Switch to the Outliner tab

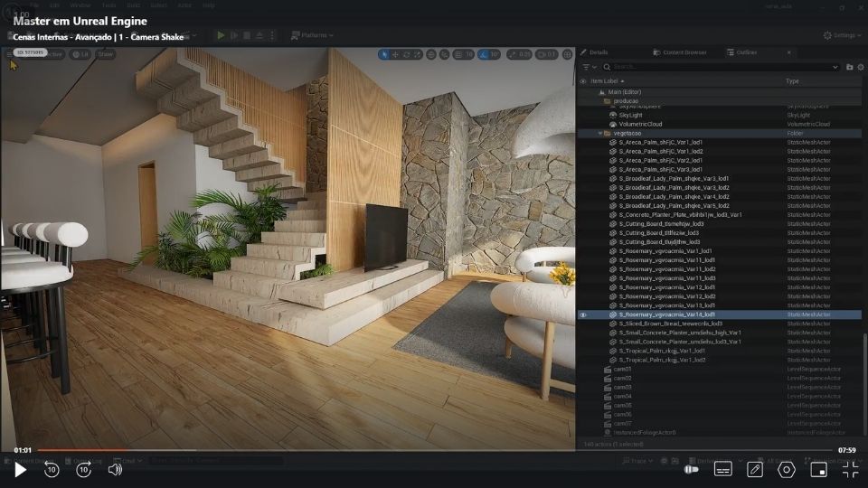click(742, 52)
